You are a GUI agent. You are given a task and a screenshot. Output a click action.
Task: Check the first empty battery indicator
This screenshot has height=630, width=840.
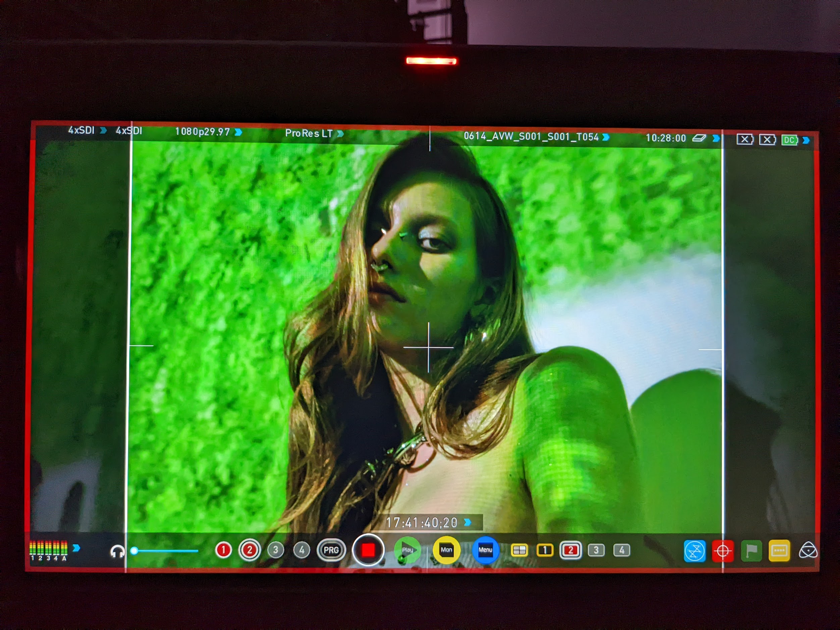tap(745, 139)
